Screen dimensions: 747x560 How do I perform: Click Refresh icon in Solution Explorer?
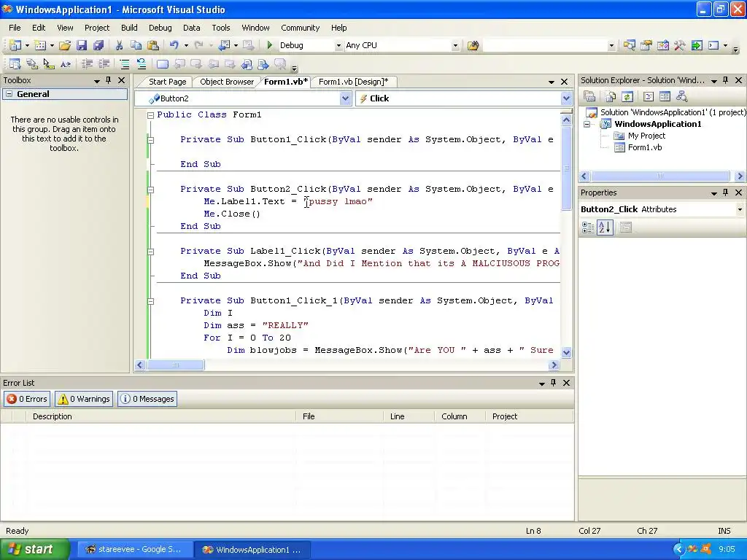(627, 97)
